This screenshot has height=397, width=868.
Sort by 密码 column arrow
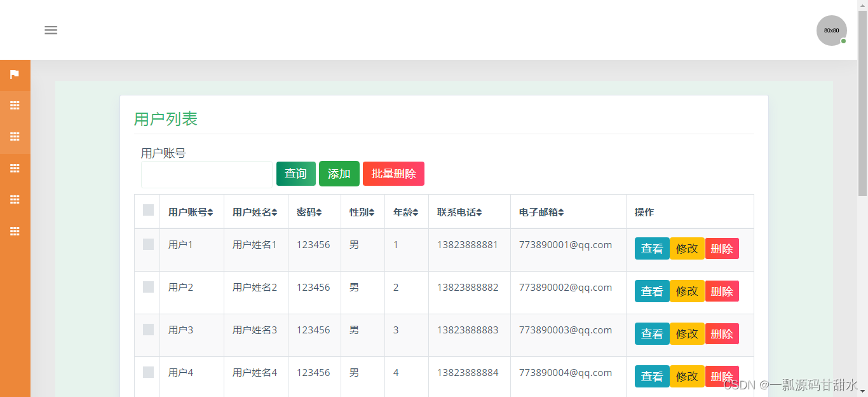(319, 212)
